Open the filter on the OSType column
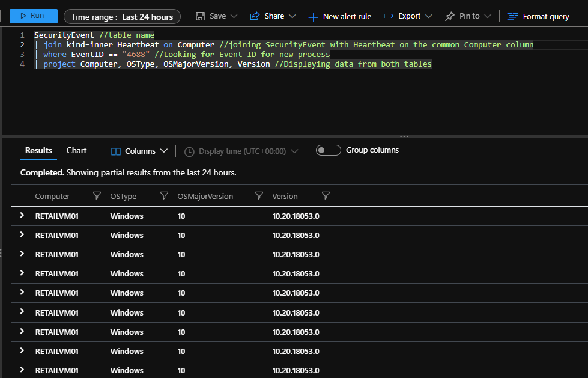 coord(164,196)
